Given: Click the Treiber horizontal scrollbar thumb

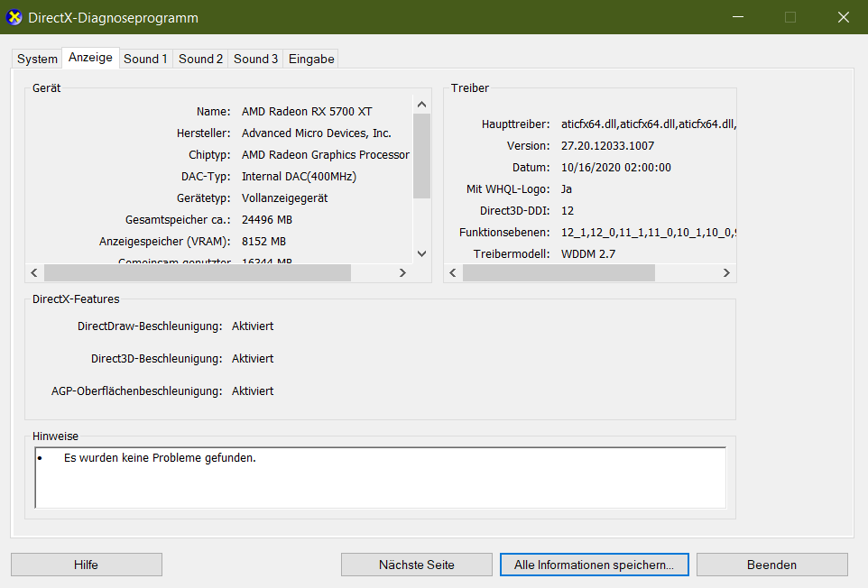Looking at the screenshot, I should (x=559, y=272).
